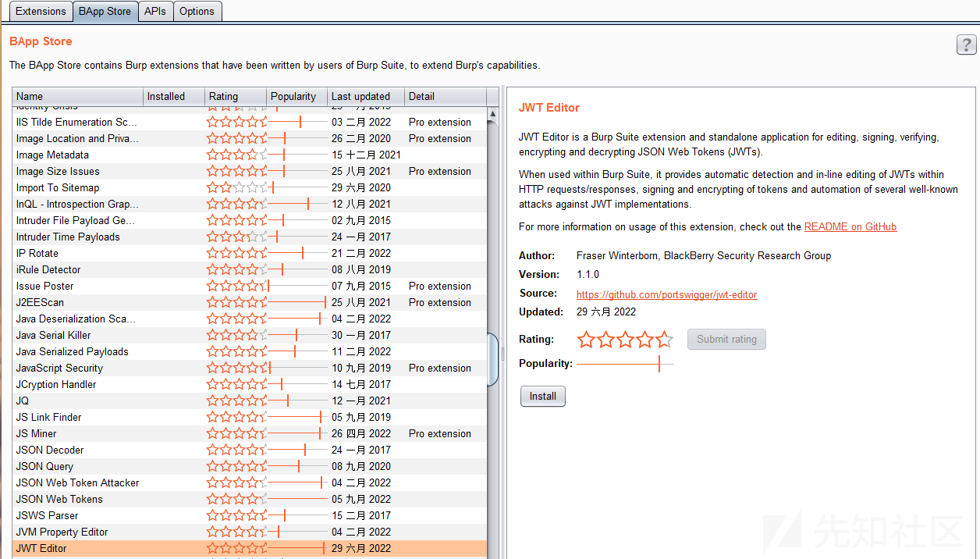The image size is (980, 559).
Task: Click the "Pro extension" cell for JS Miner
Action: click(x=440, y=433)
